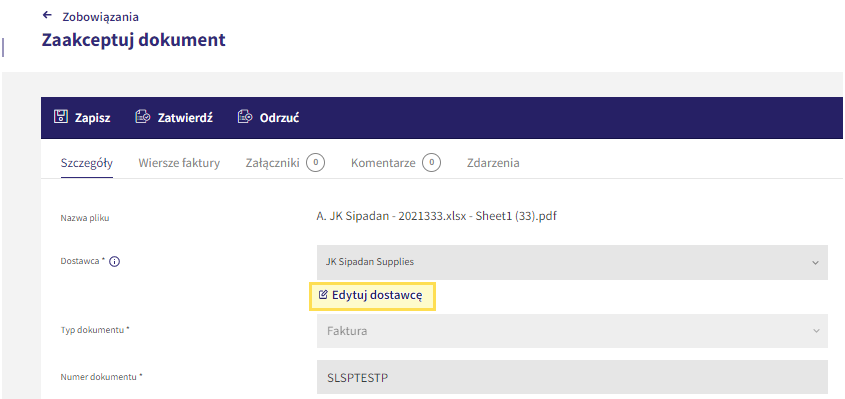The width and height of the screenshot is (845, 399).
Task: Click the back arrow icon beside Zobowiązania
Action: 47,15
